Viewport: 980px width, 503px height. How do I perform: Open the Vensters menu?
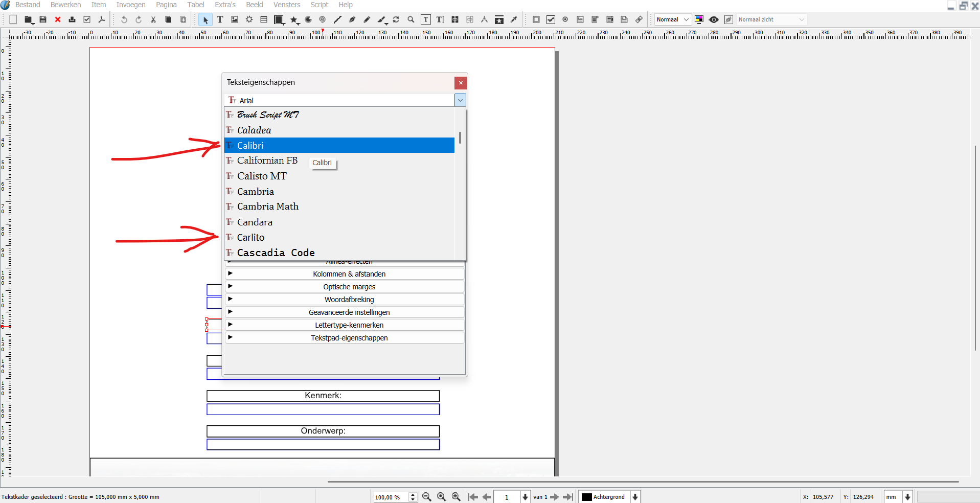(287, 5)
